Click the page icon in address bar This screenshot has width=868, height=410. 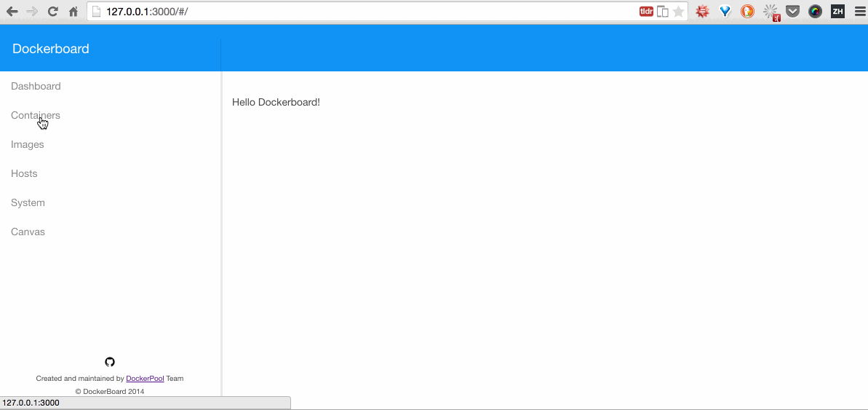pyautogui.click(x=96, y=11)
